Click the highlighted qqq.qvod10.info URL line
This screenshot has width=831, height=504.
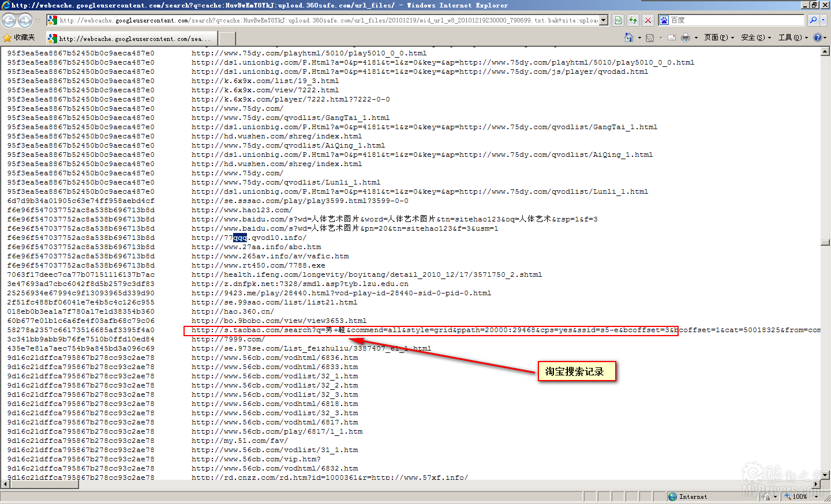249,238
